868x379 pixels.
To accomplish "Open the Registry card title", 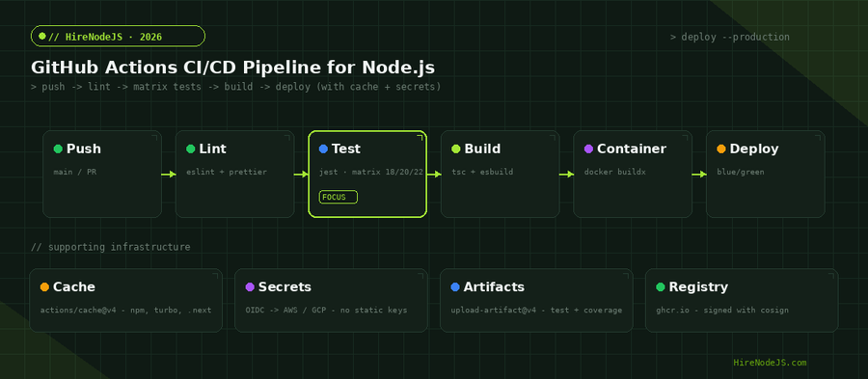I will click(698, 287).
